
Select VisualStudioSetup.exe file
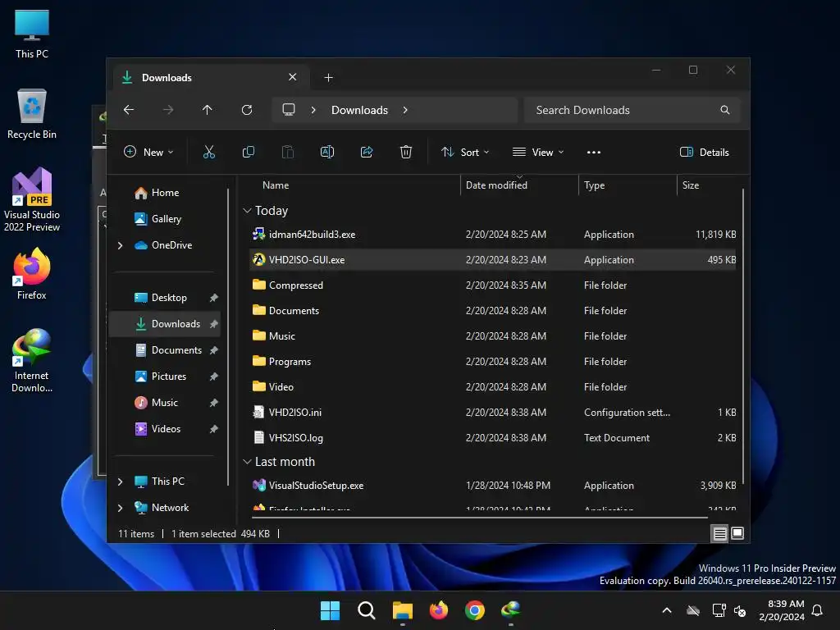pyautogui.click(x=493, y=486)
